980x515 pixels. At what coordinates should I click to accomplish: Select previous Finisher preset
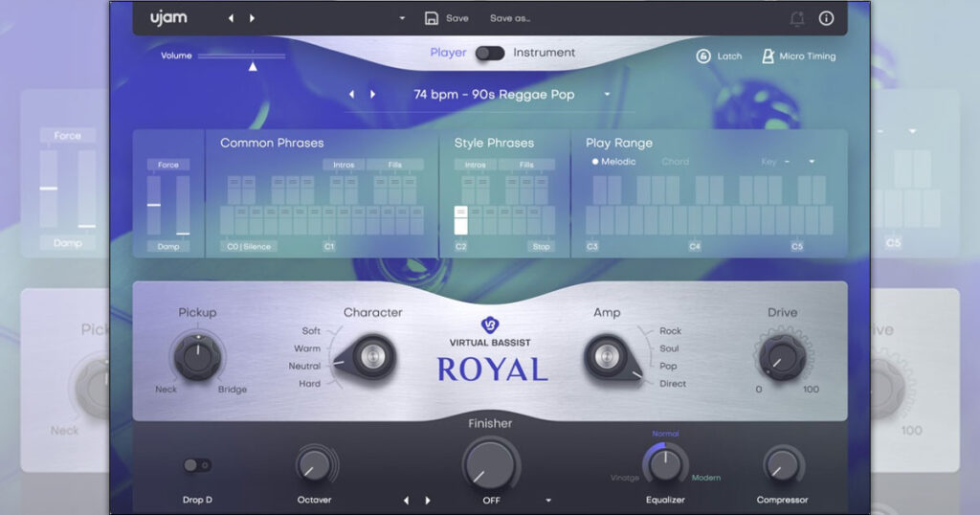click(406, 501)
